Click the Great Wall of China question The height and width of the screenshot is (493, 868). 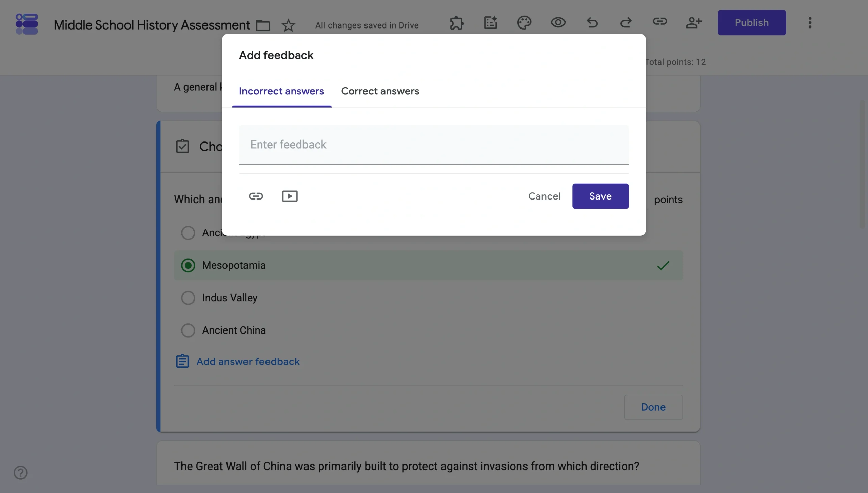407,466
